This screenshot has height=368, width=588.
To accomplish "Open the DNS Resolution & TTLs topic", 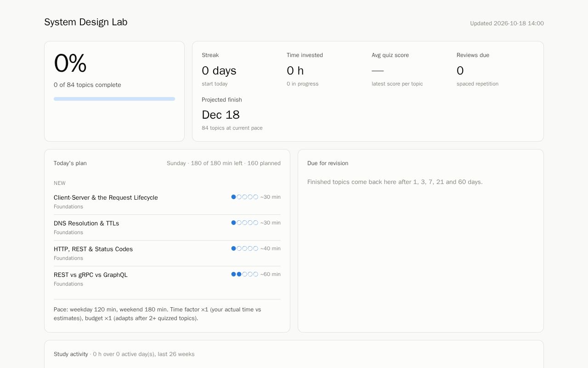I will (86, 223).
